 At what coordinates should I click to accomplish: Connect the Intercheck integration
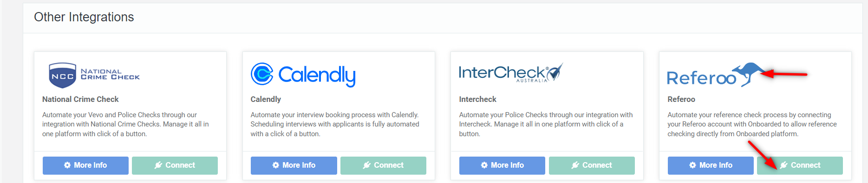point(592,165)
